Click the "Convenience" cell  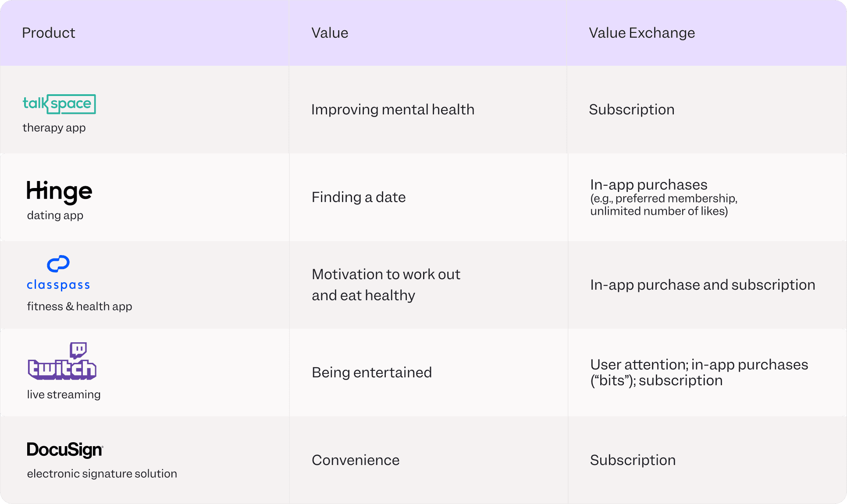tap(355, 460)
